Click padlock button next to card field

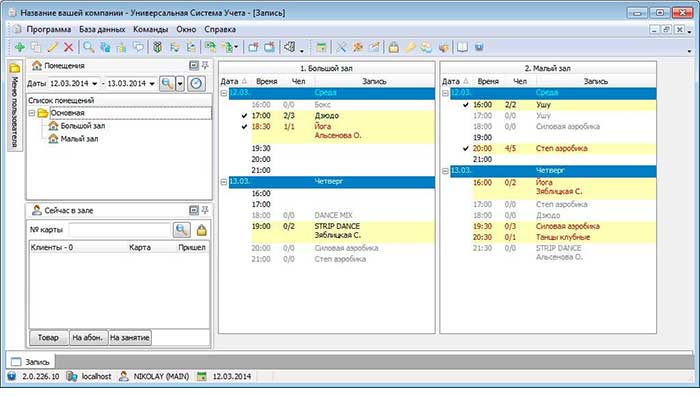tap(201, 230)
